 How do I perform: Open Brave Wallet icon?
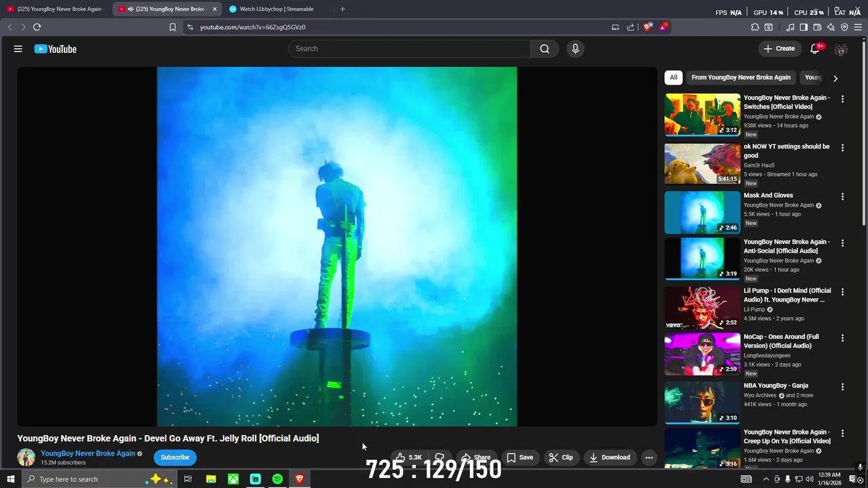point(817,27)
